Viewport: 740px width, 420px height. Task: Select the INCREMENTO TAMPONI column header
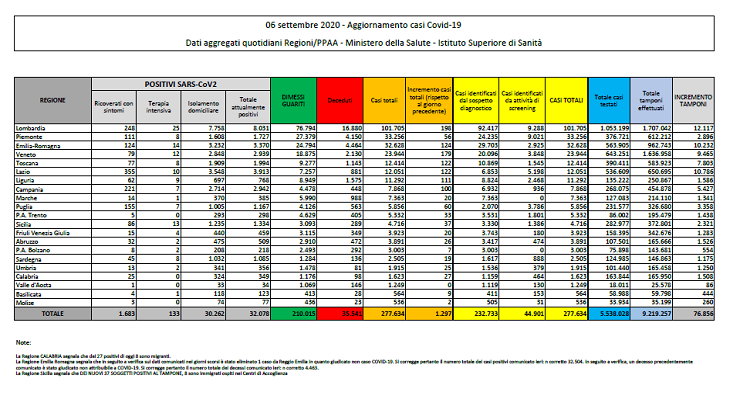coord(693,101)
